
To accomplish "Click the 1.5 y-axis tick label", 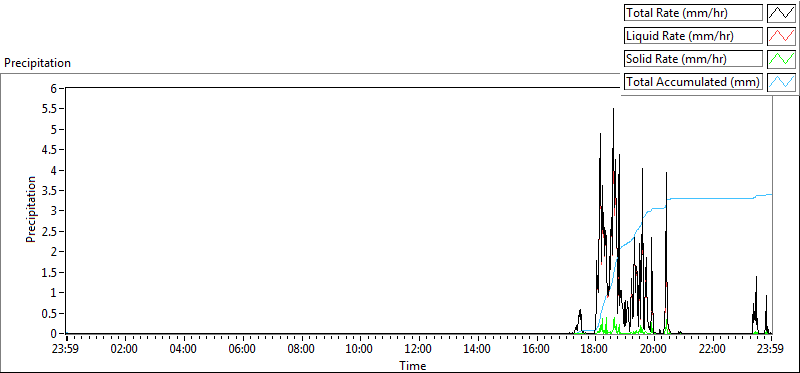I will point(49,272).
